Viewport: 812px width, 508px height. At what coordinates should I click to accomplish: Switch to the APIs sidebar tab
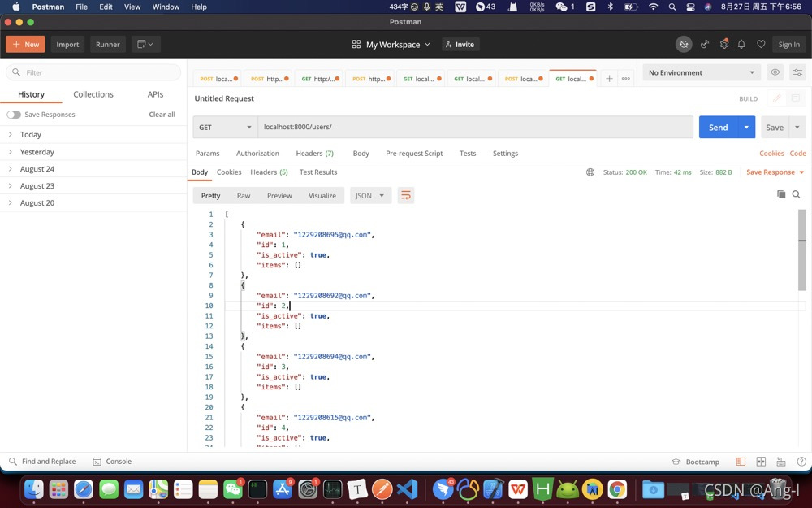155,94
